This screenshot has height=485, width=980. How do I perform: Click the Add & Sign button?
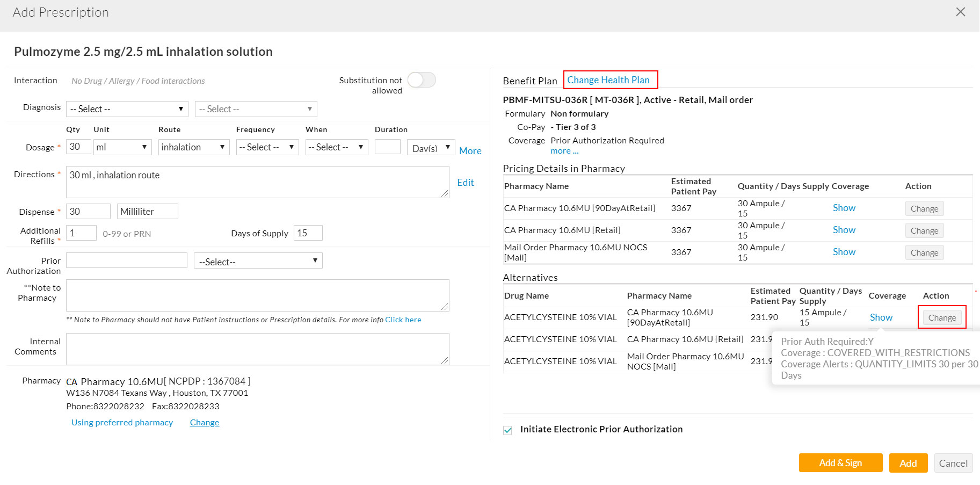click(840, 463)
